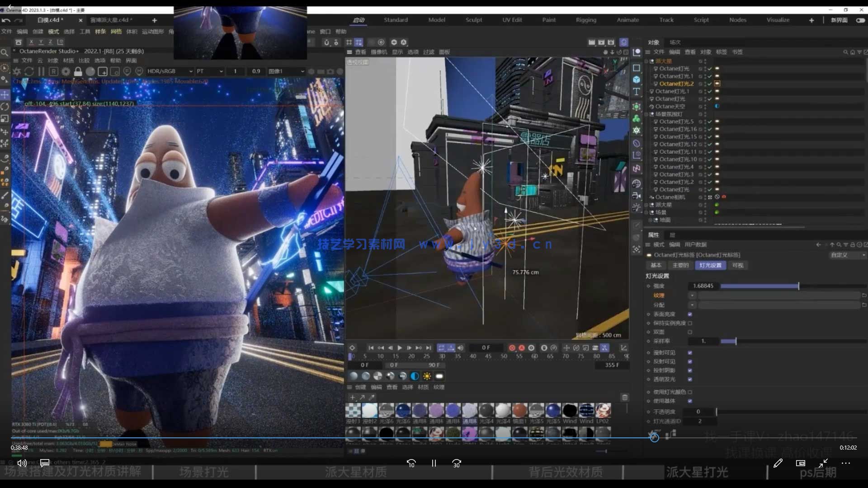
Task: Toggle the Octane viewport lock icon
Action: coord(78,71)
